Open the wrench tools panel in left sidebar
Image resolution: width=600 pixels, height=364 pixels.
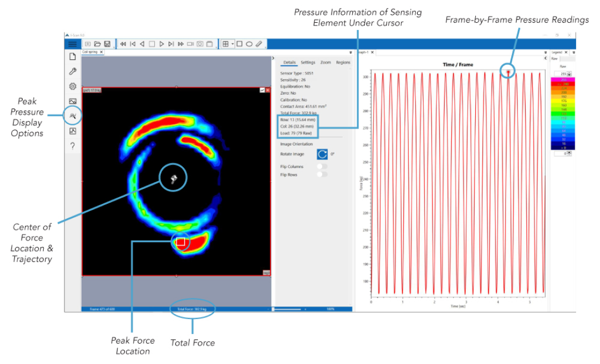pos(73,71)
